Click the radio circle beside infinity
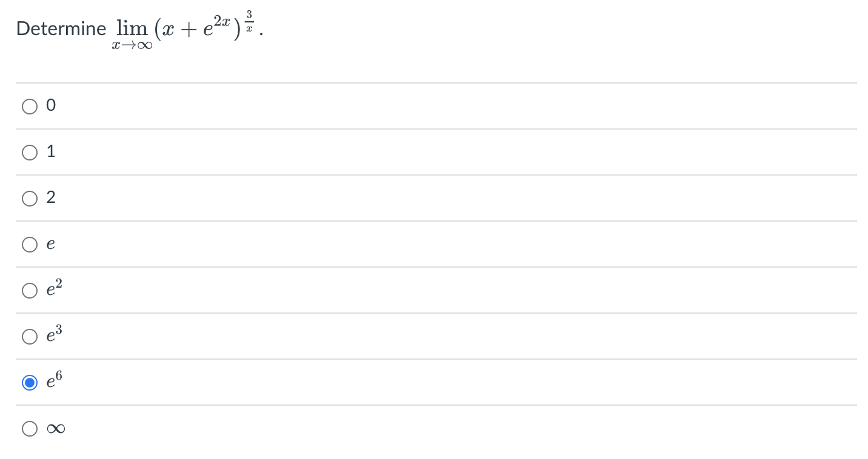 [x=30, y=428]
